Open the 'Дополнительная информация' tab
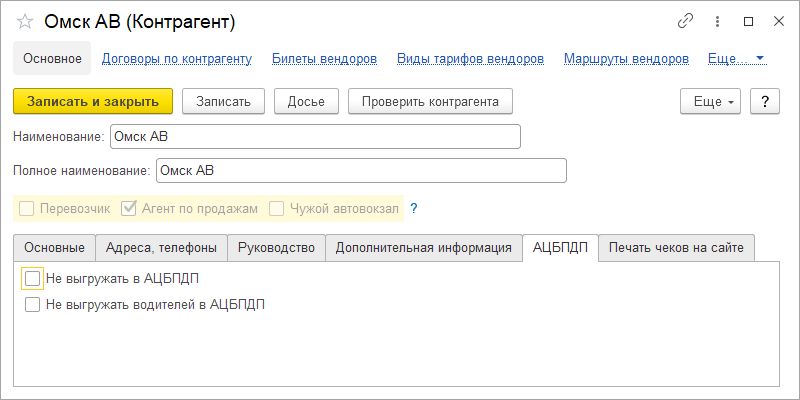800x400 pixels. coord(423,248)
